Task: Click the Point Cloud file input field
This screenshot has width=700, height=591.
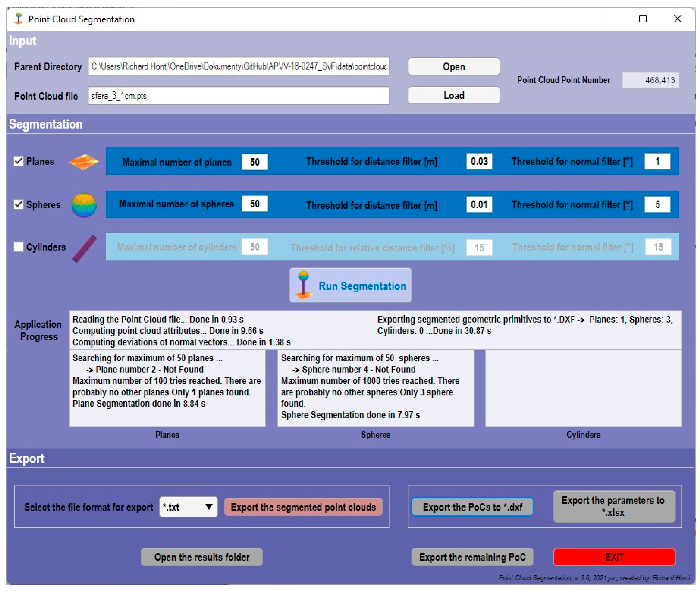Action: click(238, 96)
